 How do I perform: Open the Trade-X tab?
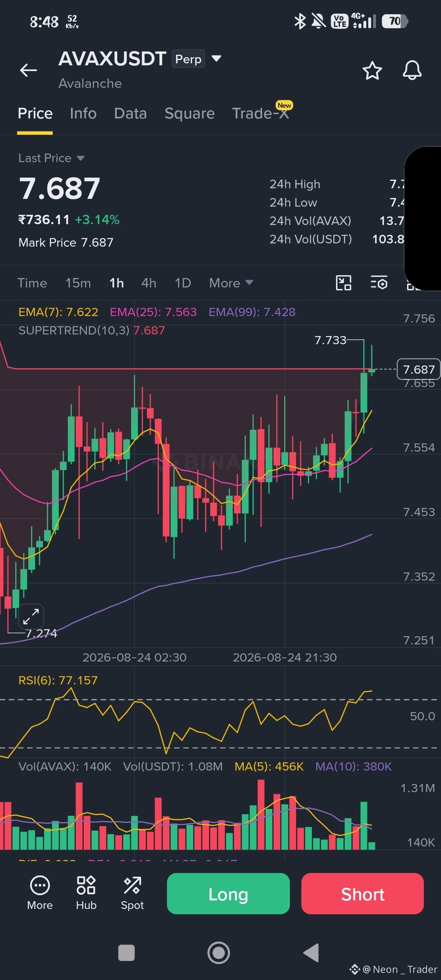[261, 113]
